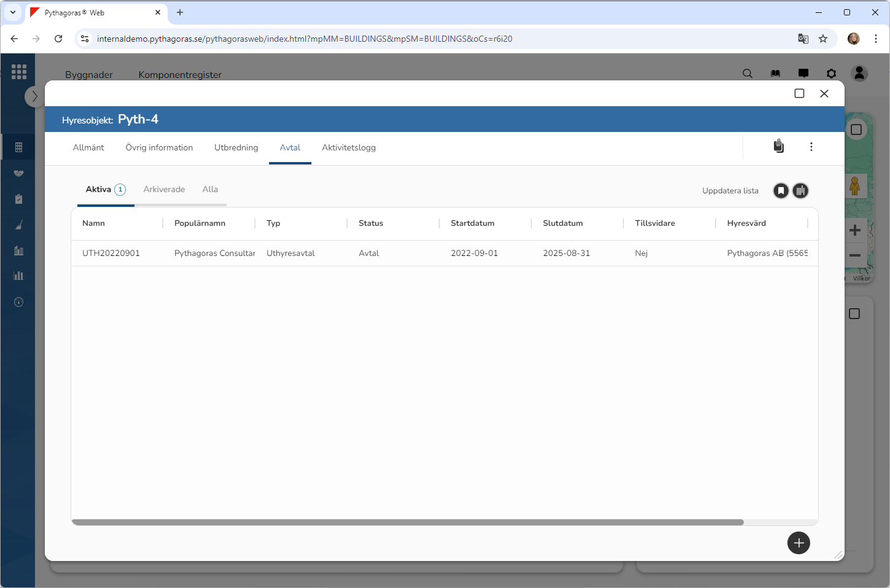Sort by the Startdatum column header

click(x=472, y=223)
